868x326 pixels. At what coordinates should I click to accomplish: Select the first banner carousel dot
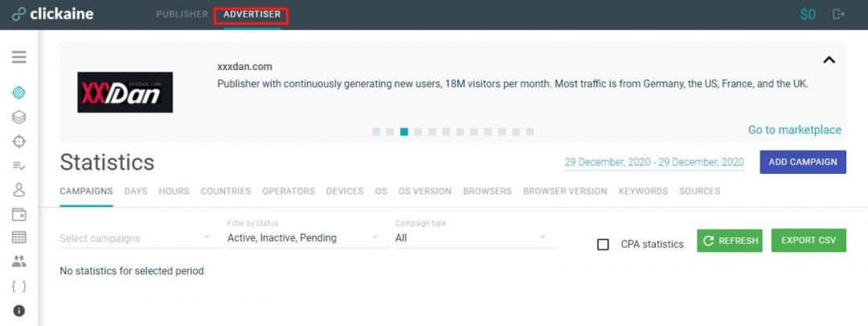pyautogui.click(x=376, y=132)
